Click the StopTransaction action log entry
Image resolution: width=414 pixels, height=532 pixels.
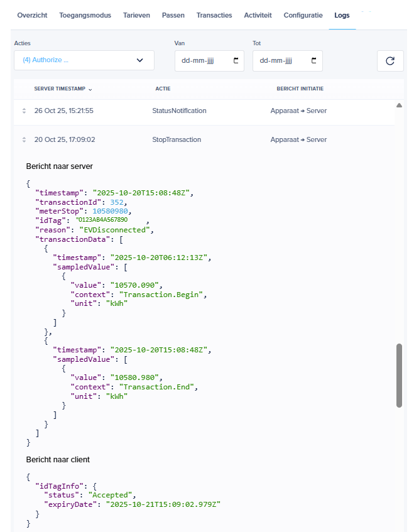point(177,140)
